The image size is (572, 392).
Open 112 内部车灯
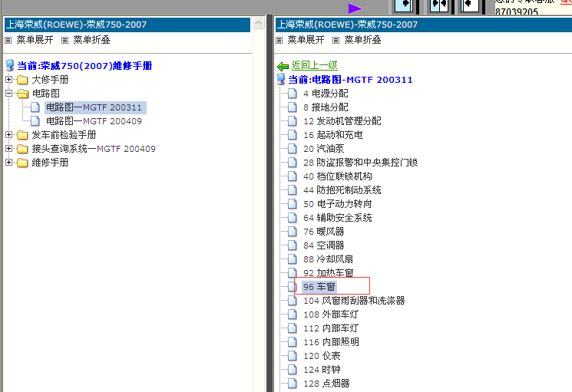(331, 328)
